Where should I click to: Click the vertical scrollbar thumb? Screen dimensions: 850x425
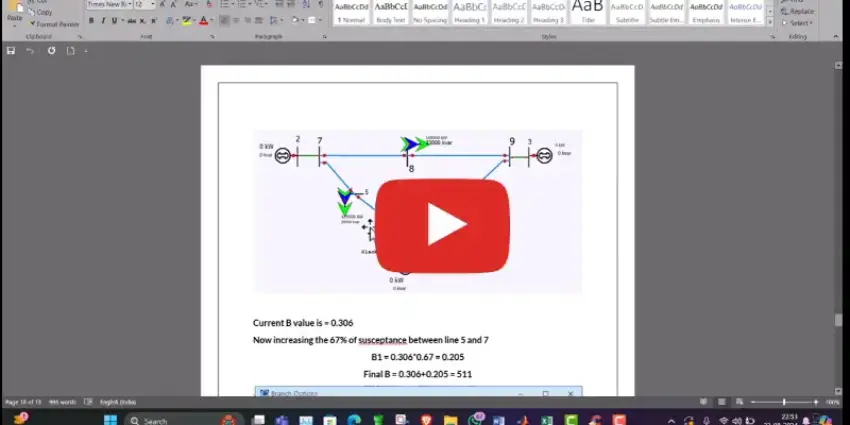click(x=839, y=320)
